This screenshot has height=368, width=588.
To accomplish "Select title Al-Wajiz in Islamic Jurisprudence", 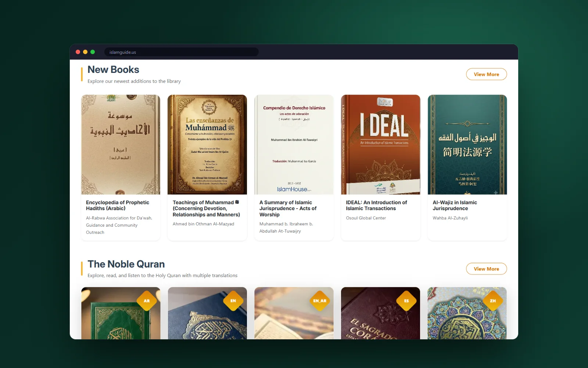I will click(x=455, y=205).
